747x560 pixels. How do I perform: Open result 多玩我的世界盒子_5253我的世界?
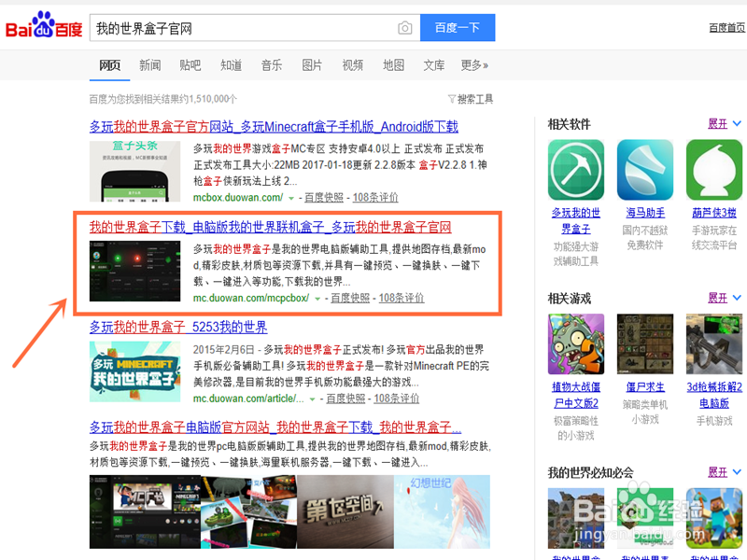pos(178,328)
